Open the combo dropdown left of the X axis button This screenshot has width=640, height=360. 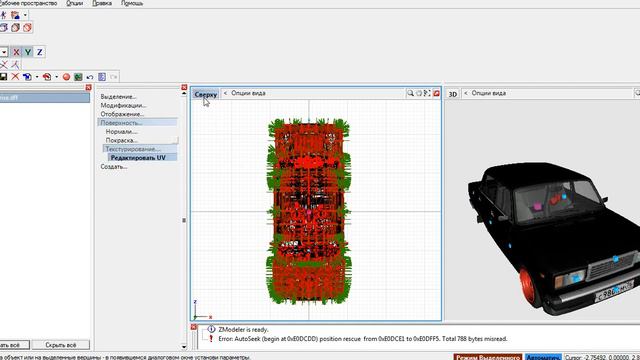(4, 52)
